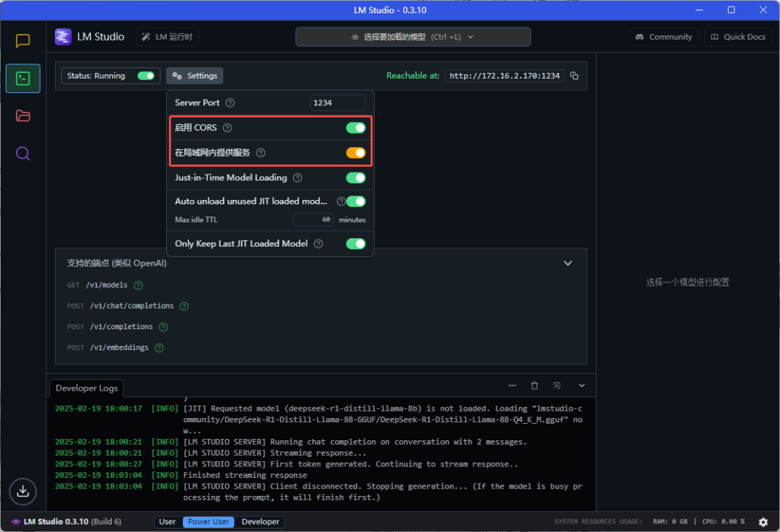Show info for POST /v1/completions endpoint

pos(163,327)
